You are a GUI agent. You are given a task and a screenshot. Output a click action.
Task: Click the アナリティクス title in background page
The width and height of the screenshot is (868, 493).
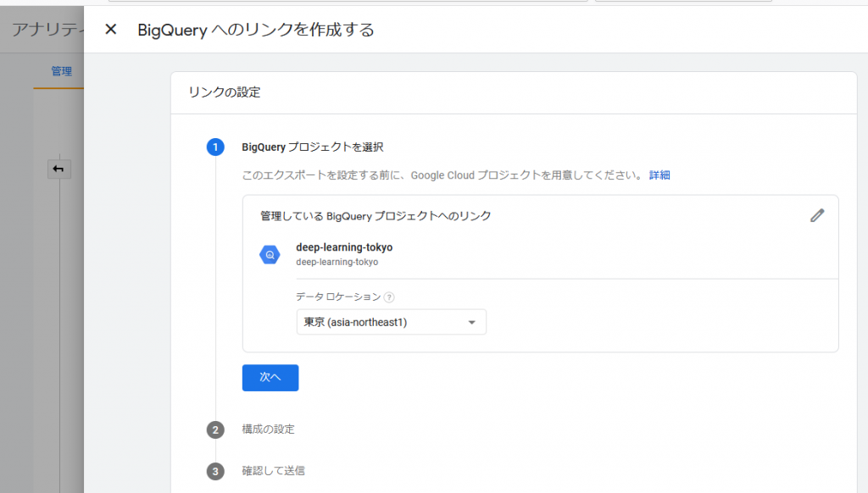47,30
